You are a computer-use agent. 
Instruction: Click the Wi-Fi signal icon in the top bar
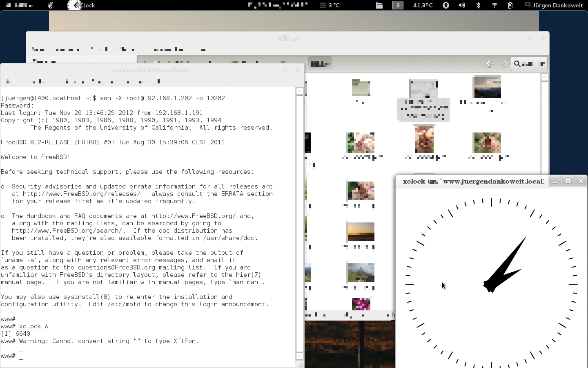(x=494, y=5)
